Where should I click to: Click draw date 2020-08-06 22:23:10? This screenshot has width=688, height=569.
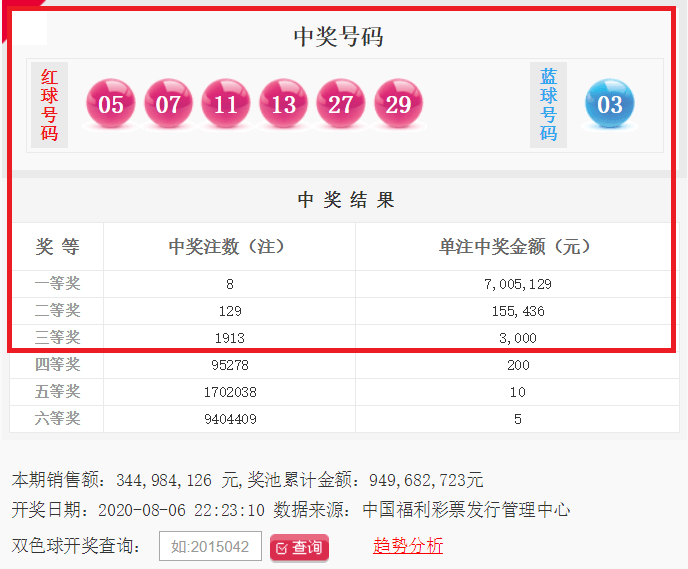tap(181, 510)
